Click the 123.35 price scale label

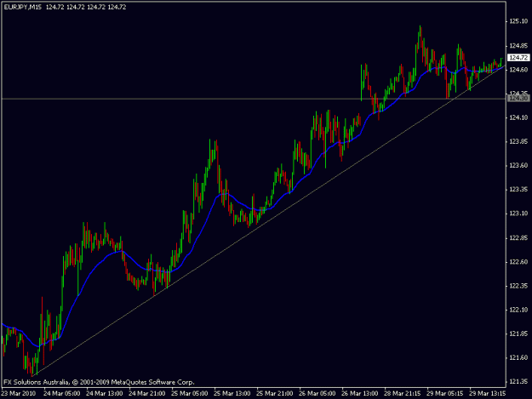[x=518, y=190]
